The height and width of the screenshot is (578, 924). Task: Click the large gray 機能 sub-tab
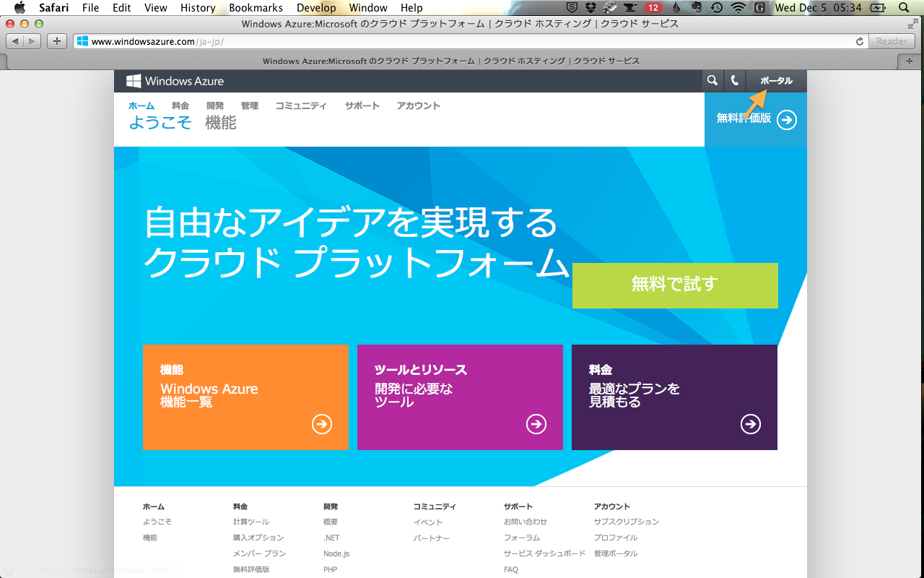[x=221, y=123]
